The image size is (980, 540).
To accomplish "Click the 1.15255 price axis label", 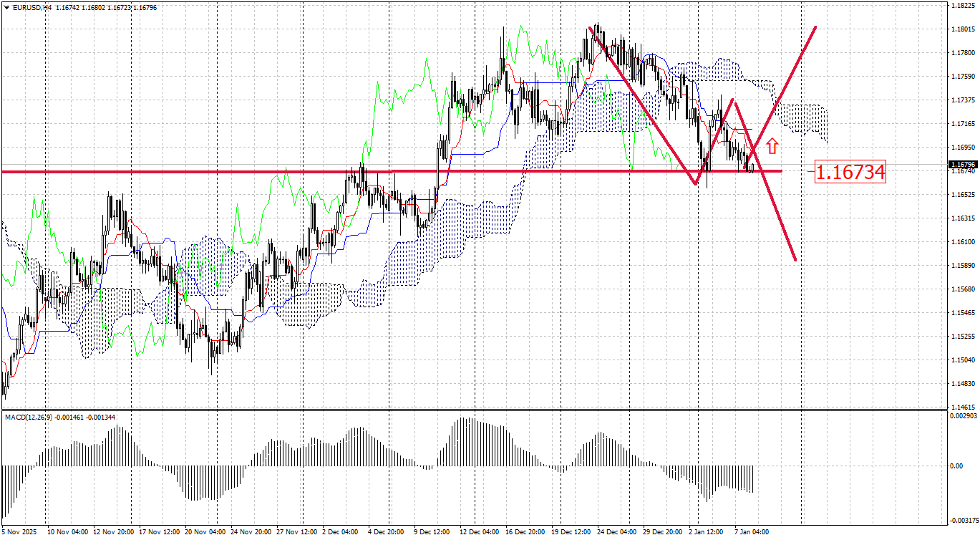I will tap(963, 337).
